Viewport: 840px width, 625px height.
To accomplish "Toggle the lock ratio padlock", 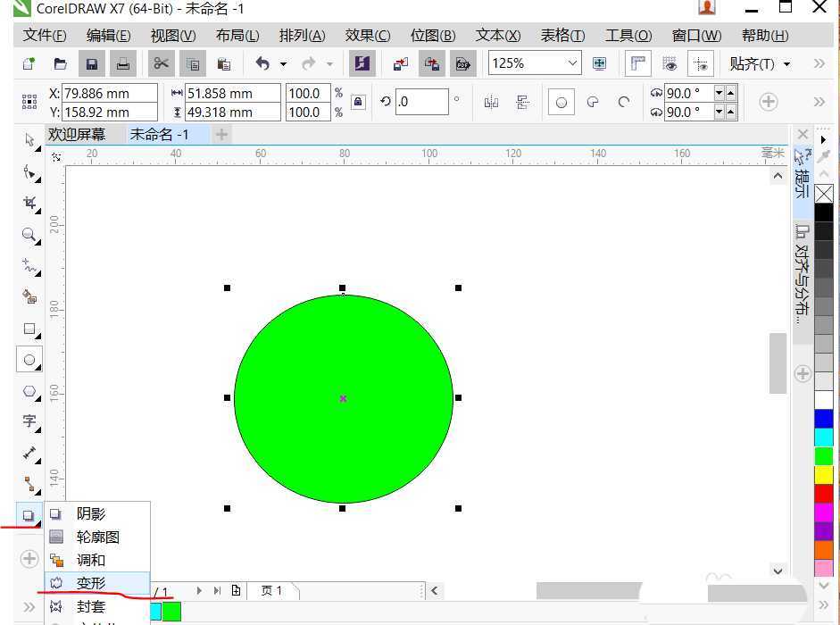I will pos(358,102).
